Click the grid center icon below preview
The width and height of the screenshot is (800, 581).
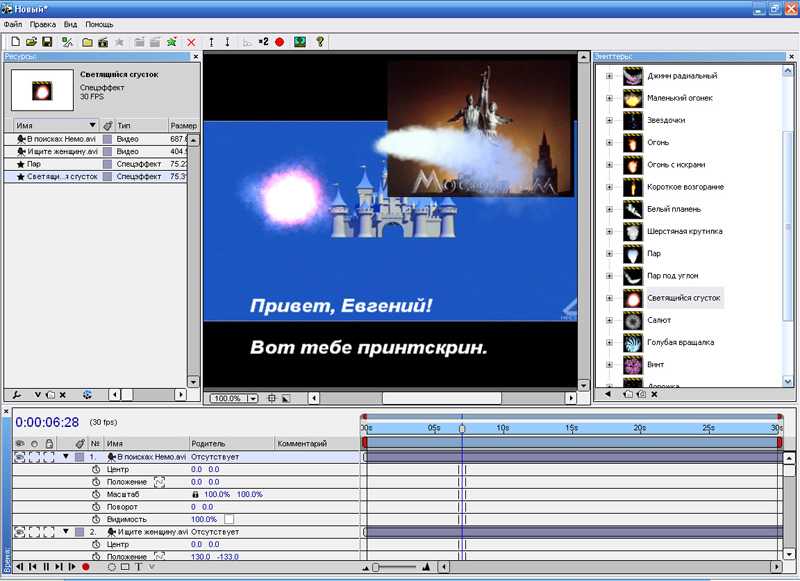click(x=272, y=398)
